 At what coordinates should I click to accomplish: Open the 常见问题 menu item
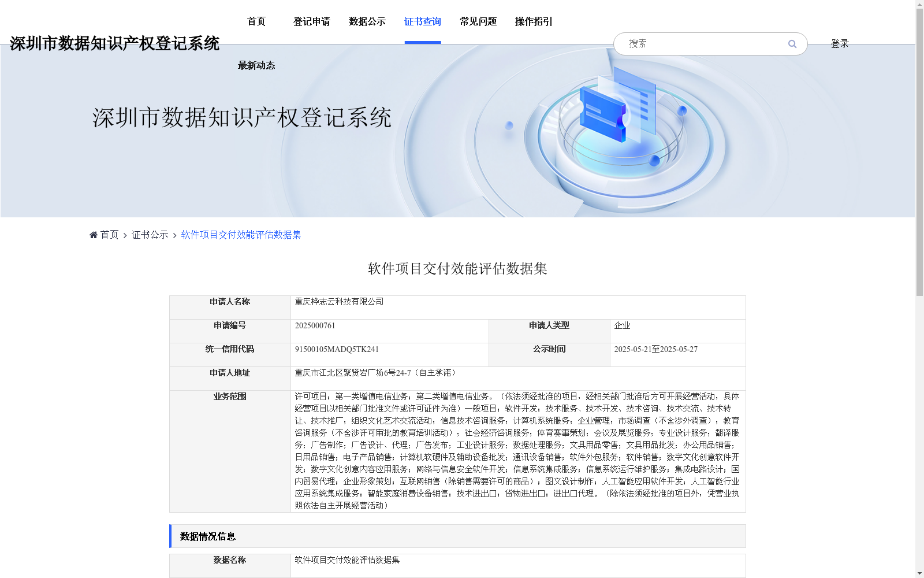click(x=478, y=21)
